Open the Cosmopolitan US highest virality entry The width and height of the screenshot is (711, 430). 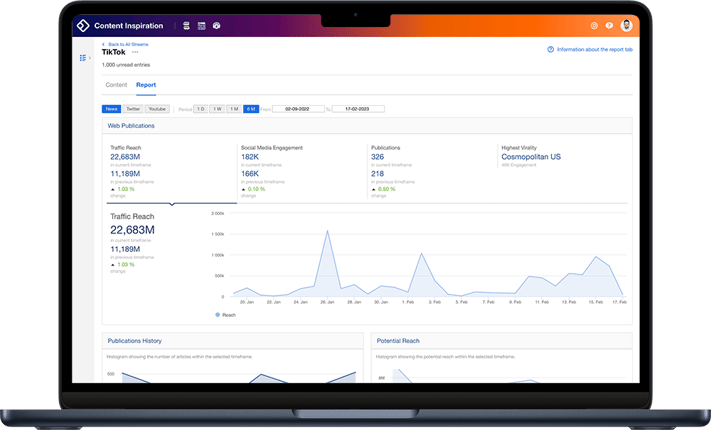(531, 157)
